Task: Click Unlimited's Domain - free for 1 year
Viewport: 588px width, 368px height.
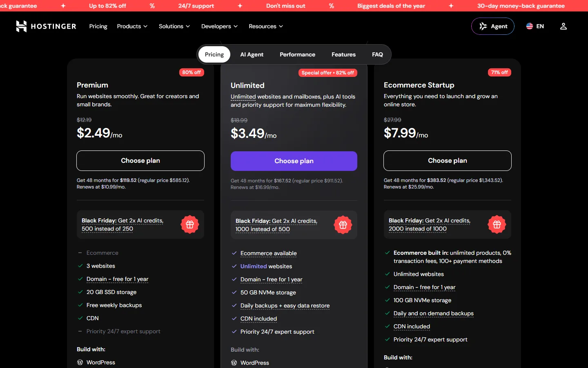Action: (272, 279)
